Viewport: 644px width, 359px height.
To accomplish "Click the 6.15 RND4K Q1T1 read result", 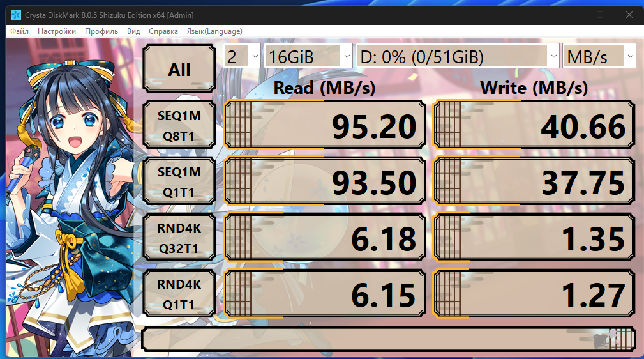I will tap(324, 294).
